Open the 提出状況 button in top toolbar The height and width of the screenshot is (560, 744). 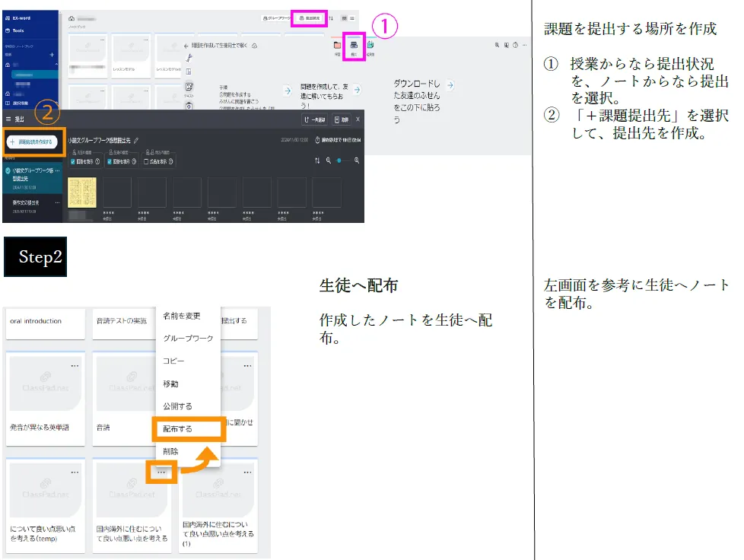[x=309, y=17]
